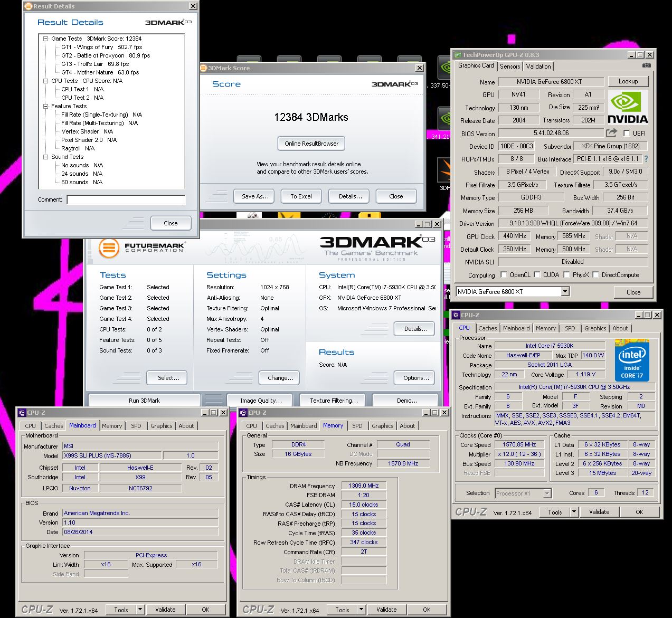Screen dimensions: 672x618
Task: Click the Run 3DMark button
Action: pos(144,401)
